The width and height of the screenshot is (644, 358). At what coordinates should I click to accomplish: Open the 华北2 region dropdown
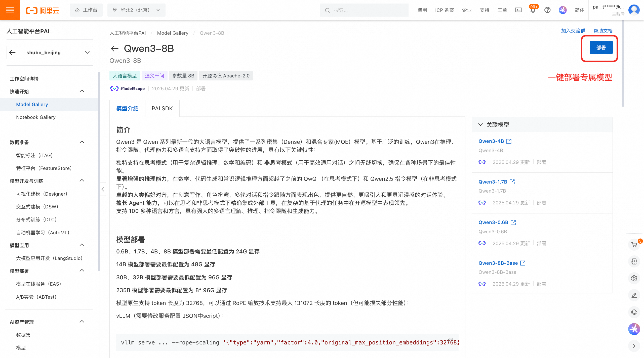136,10
